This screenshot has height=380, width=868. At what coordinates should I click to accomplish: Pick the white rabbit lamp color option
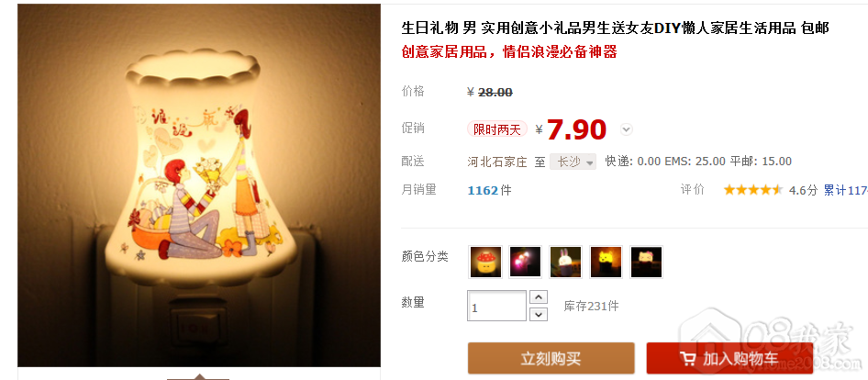pyautogui.click(x=566, y=262)
